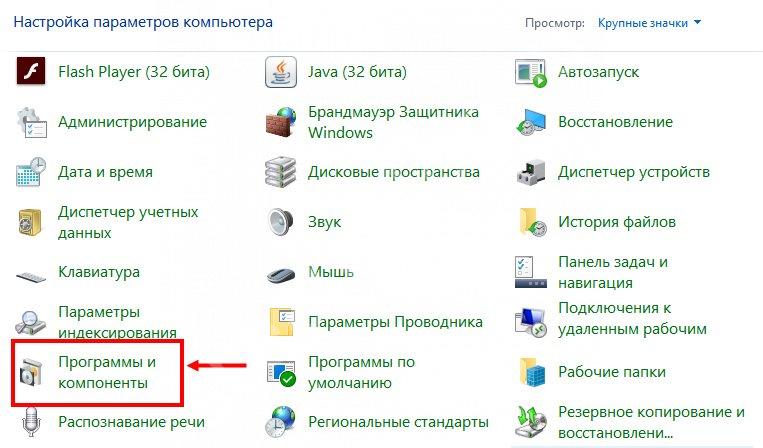
Task: Click the Параметры Проводника link
Action: click(395, 322)
